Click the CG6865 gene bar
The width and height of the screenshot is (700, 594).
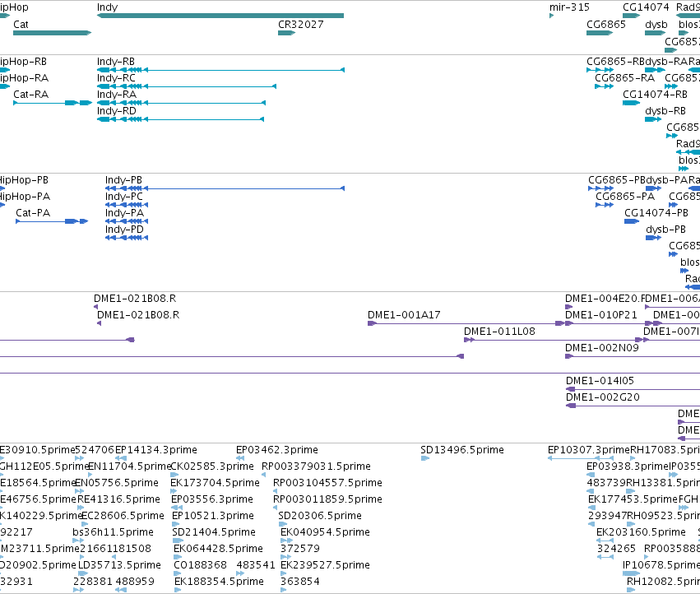pyautogui.click(x=600, y=33)
